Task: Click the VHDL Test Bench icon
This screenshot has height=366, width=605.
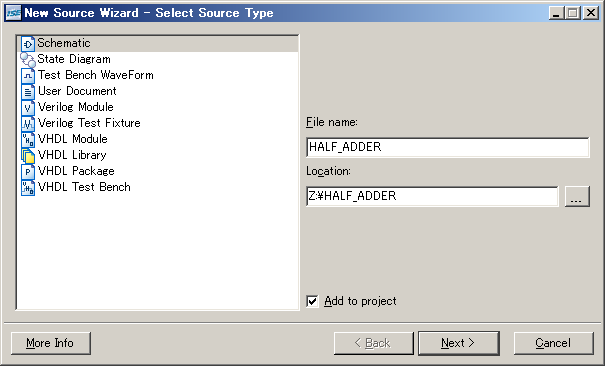Action: pos(28,187)
